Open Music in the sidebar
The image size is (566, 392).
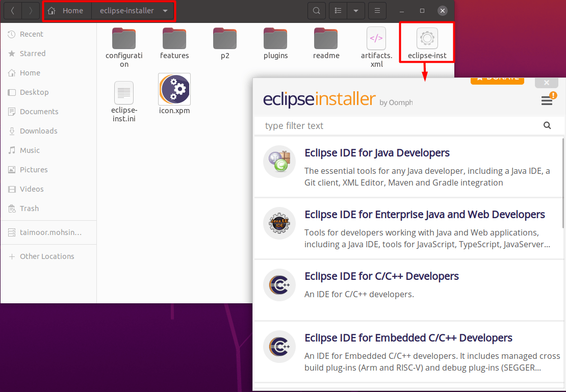[x=48, y=150]
